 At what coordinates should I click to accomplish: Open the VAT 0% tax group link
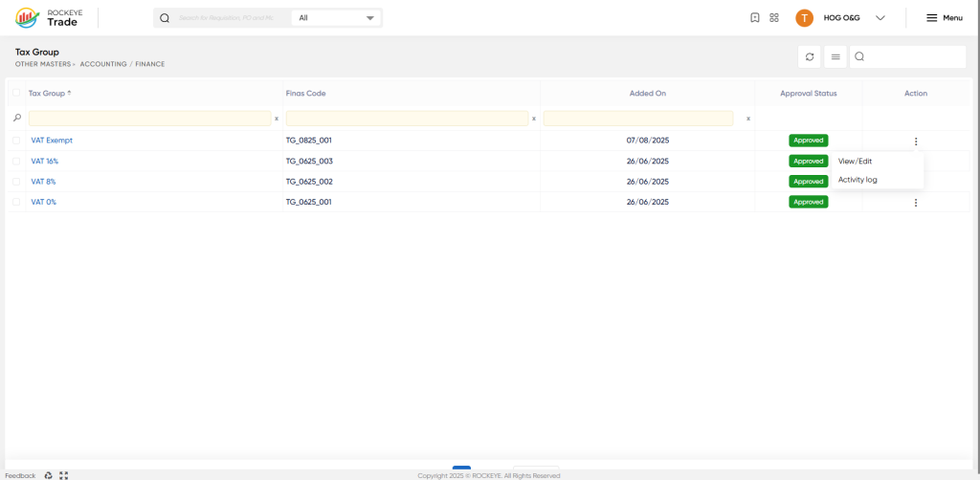pos(44,202)
